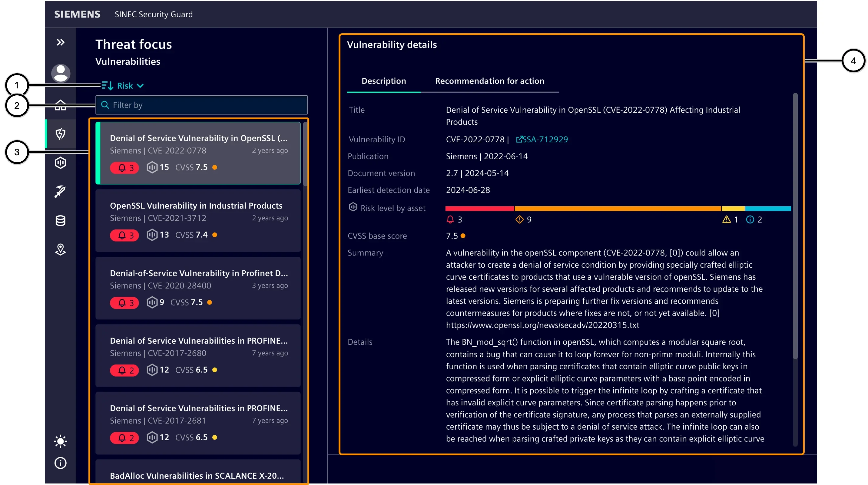Click the red alert badge on CVE-2021-3712
This screenshot has width=868, height=485.
[124, 235]
